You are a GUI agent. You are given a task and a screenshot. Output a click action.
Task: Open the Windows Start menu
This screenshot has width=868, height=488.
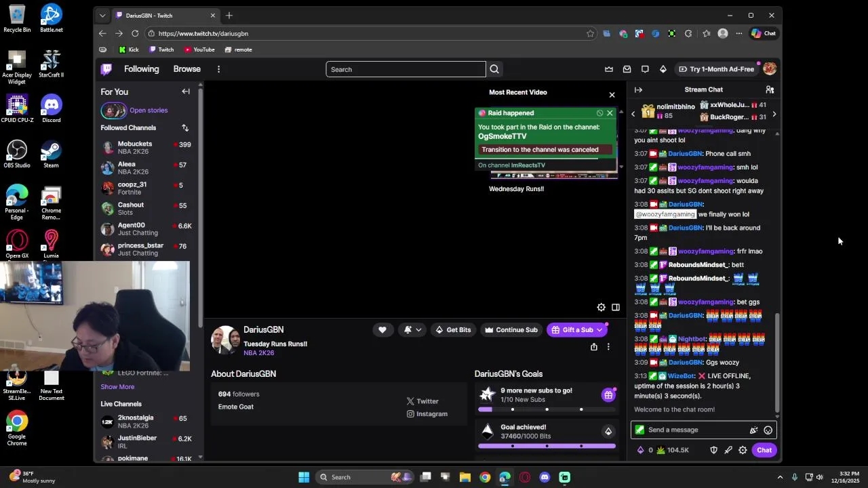pos(304,477)
